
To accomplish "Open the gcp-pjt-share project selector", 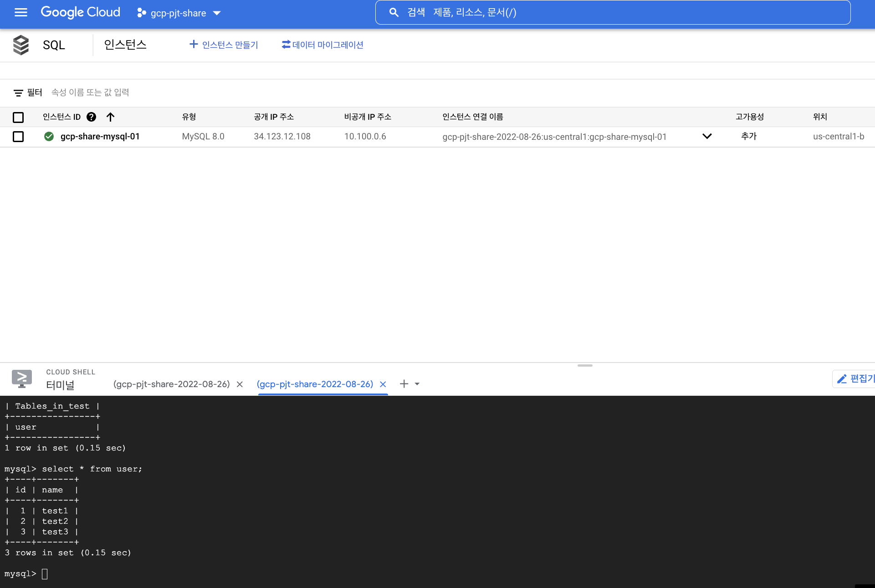I will (x=179, y=13).
